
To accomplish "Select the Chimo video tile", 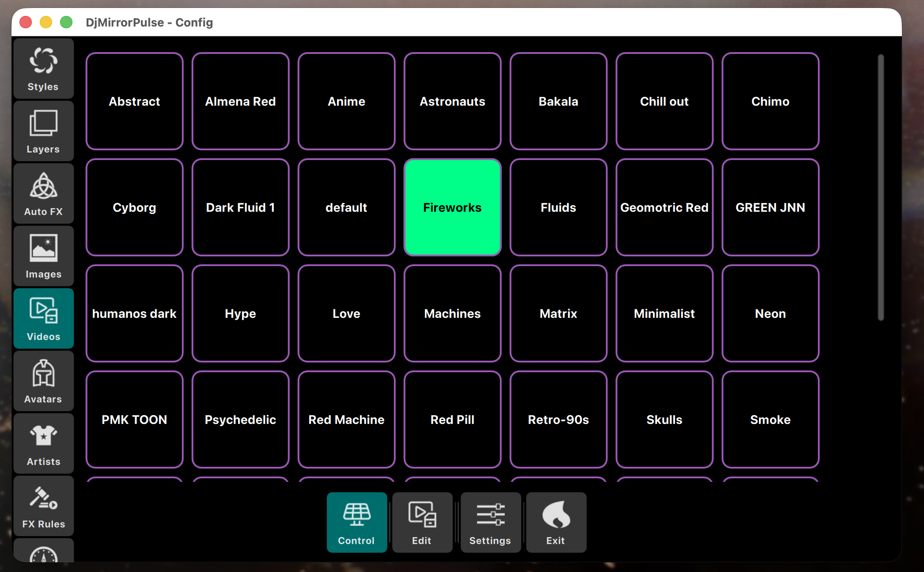I will 771,101.
